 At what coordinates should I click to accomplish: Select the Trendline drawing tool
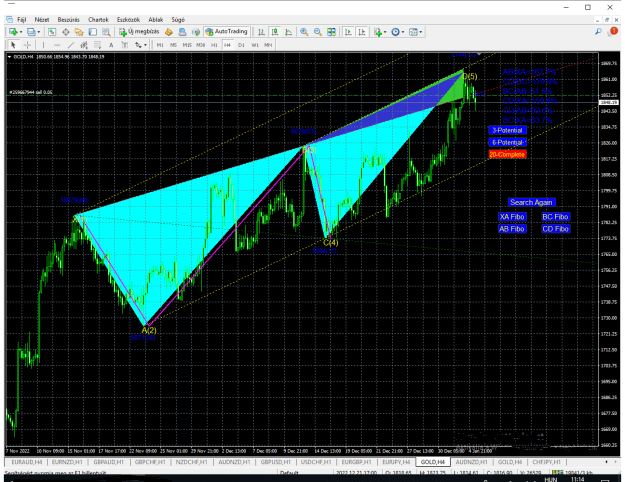[x=71, y=45]
